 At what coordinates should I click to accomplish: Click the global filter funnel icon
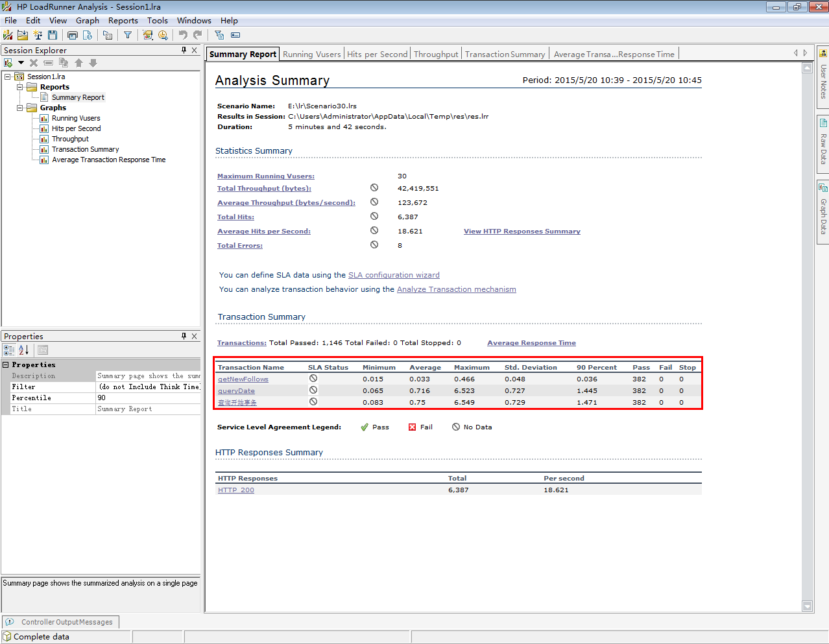128,35
